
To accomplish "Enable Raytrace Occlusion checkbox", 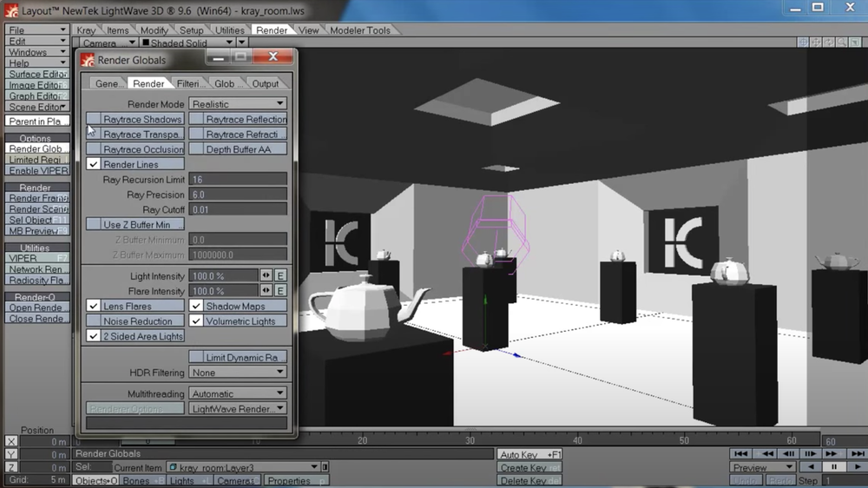I will (93, 149).
